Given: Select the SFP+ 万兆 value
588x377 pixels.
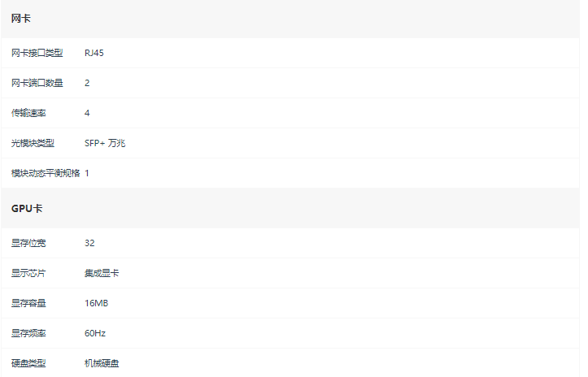Looking at the screenshot, I should tap(105, 143).
